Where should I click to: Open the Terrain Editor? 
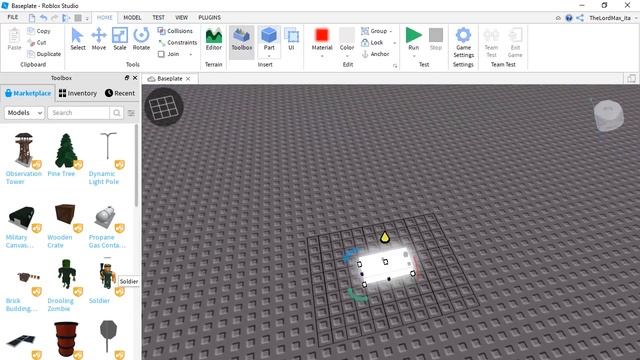[213, 39]
